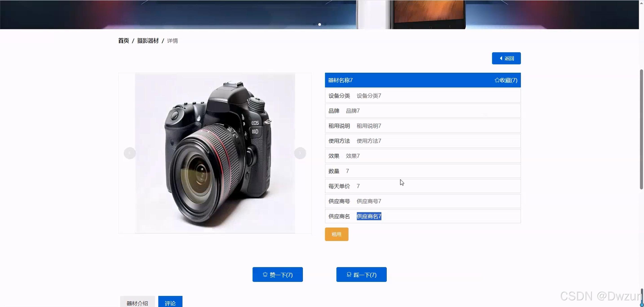
Task: Go to 首页 in the breadcrumb
Action: pyautogui.click(x=124, y=41)
